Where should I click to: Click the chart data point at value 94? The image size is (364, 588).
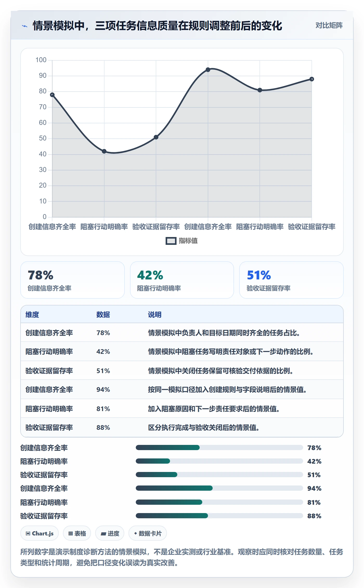pos(208,70)
